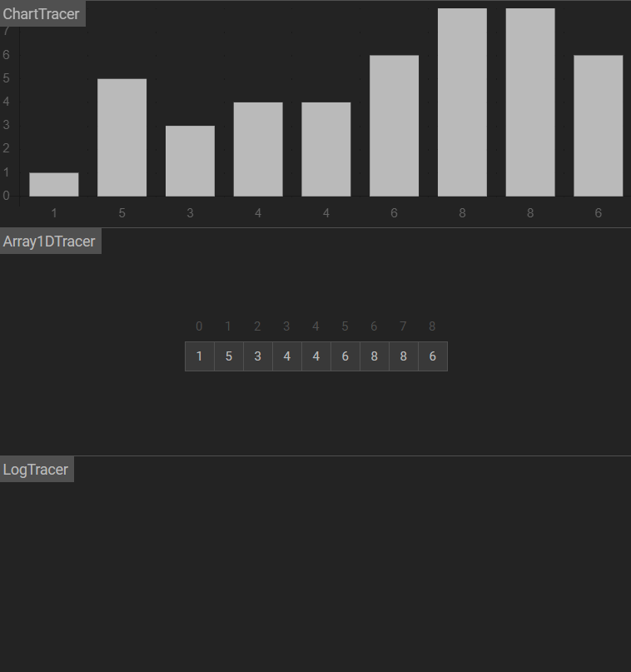Viewport: 631px width, 672px height.
Task: Click array cell at index 5 containing 6
Action: point(345,356)
